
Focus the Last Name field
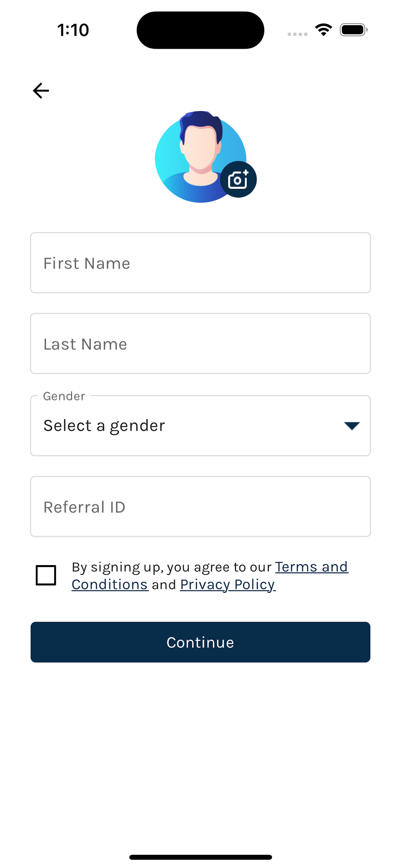pos(200,344)
